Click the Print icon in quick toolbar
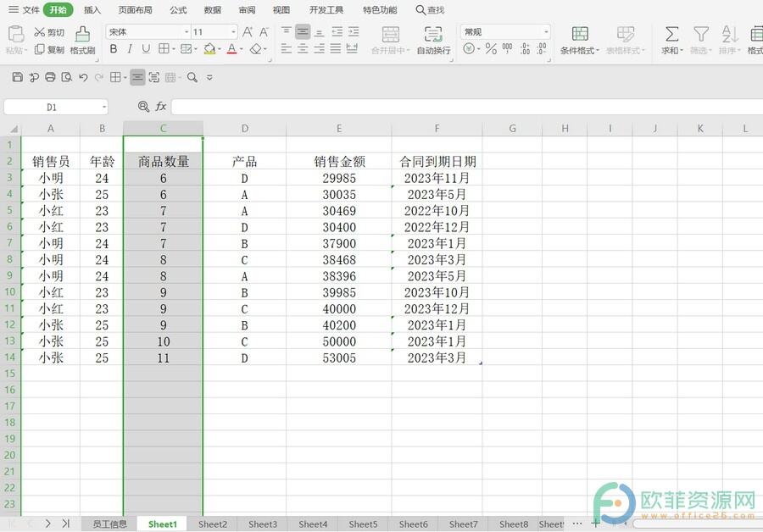Image resolution: width=763 pixels, height=532 pixels. pyautogui.click(x=50, y=77)
